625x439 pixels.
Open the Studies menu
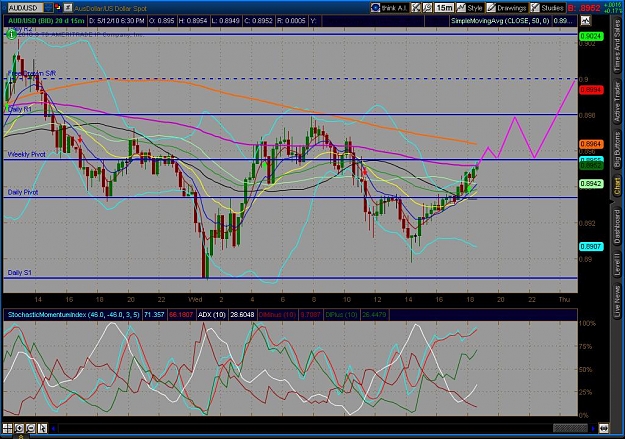point(547,8)
